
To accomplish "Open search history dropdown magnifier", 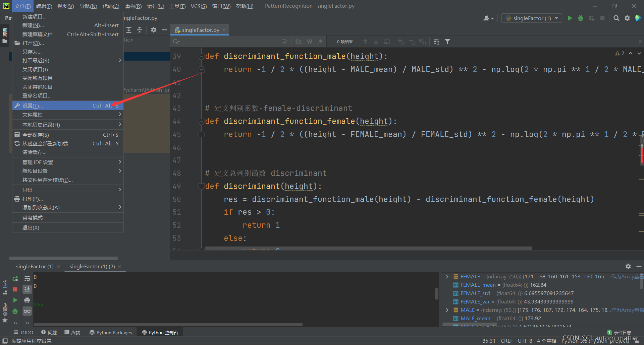I will (x=176, y=42).
